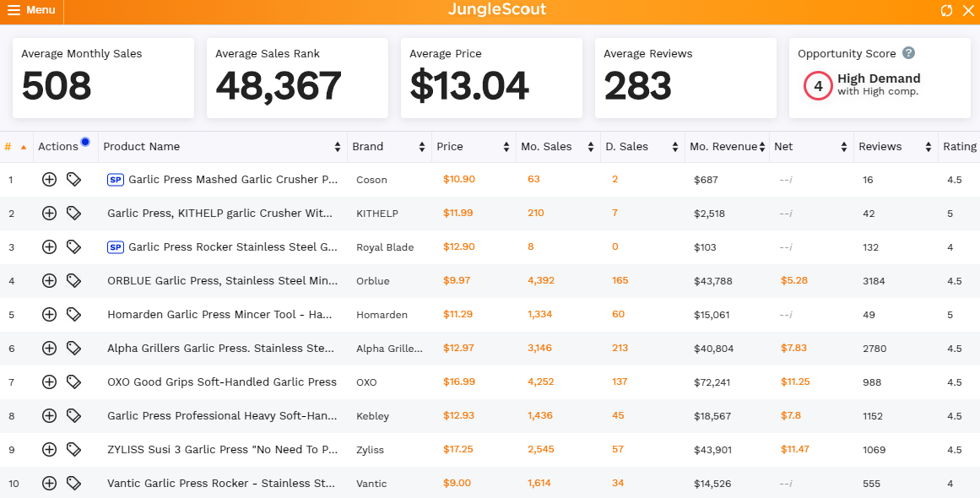980x498 pixels.
Task: Open ZYLISS Susi 3 Garlic Press link
Action: pos(223,450)
